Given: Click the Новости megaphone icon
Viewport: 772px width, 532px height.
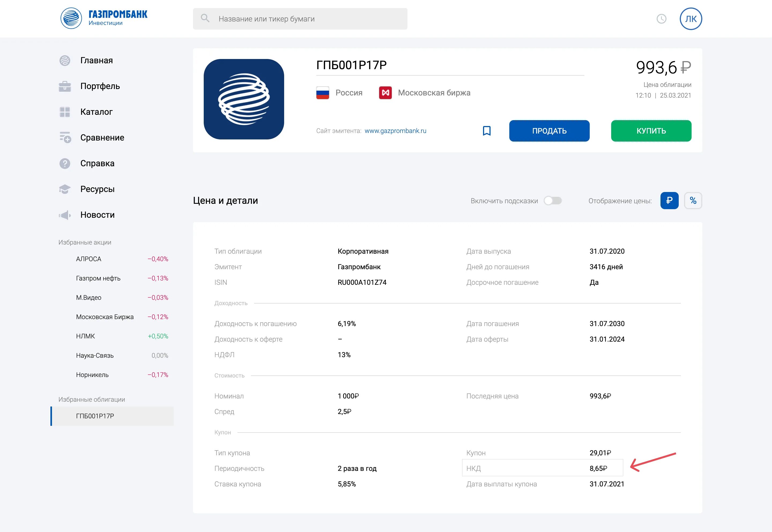Looking at the screenshot, I should click(65, 215).
